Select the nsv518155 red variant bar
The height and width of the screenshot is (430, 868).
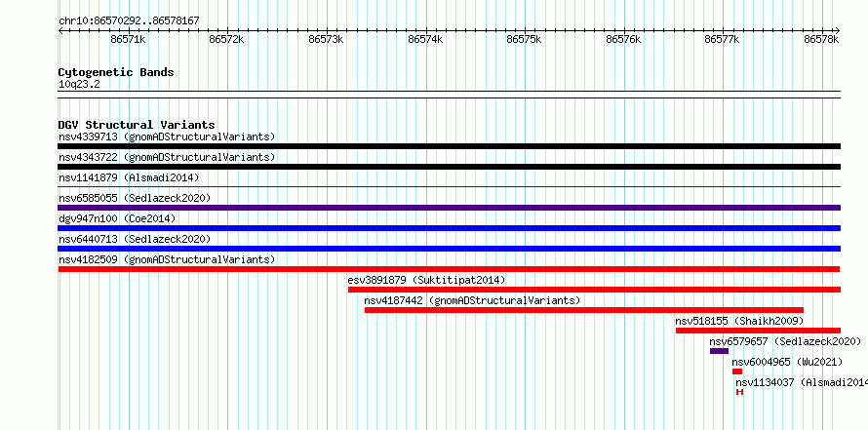tap(758, 331)
